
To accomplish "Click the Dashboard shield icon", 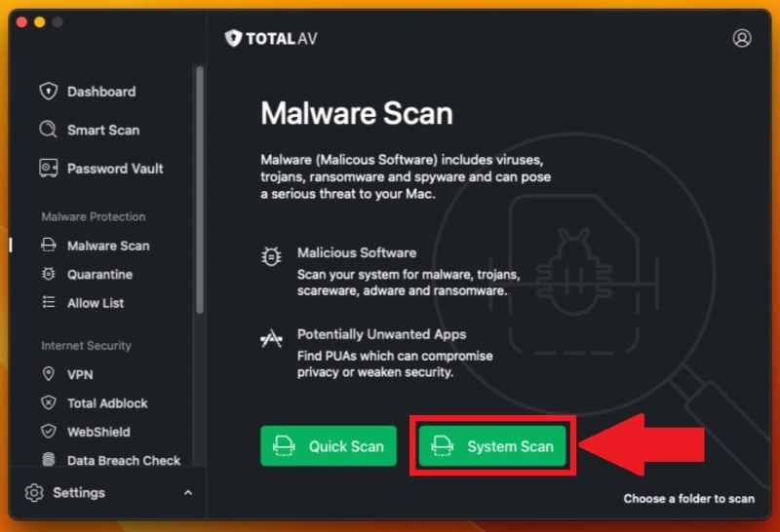I will (48, 92).
